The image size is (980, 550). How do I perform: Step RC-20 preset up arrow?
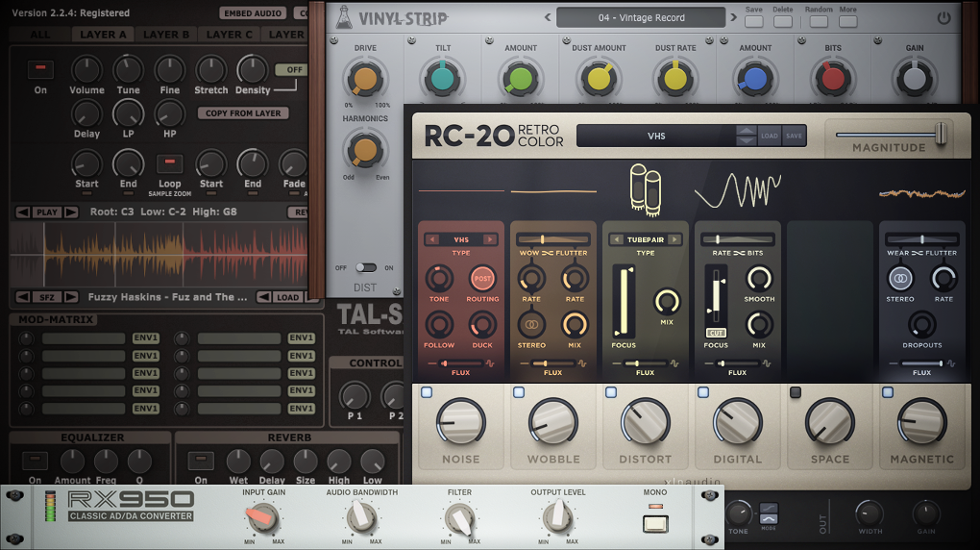pos(747,130)
